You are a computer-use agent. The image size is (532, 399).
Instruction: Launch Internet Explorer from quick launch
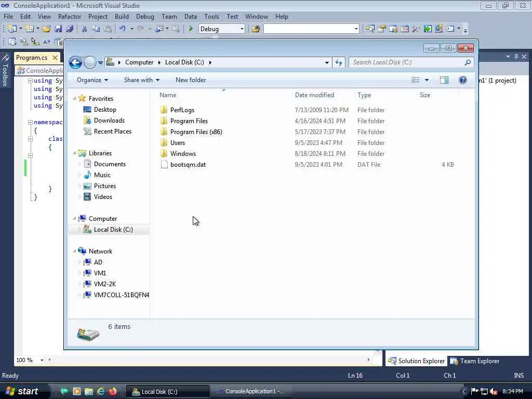coord(101,391)
